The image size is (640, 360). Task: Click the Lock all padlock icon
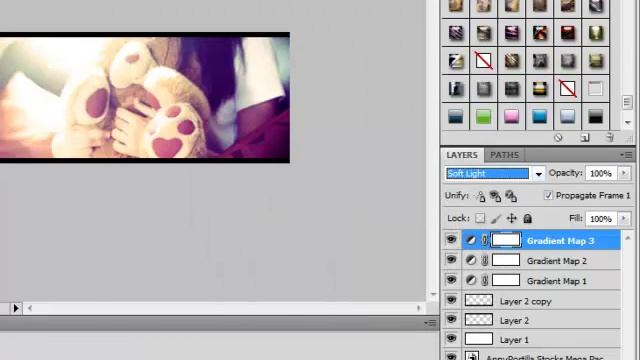click(527, 218)
